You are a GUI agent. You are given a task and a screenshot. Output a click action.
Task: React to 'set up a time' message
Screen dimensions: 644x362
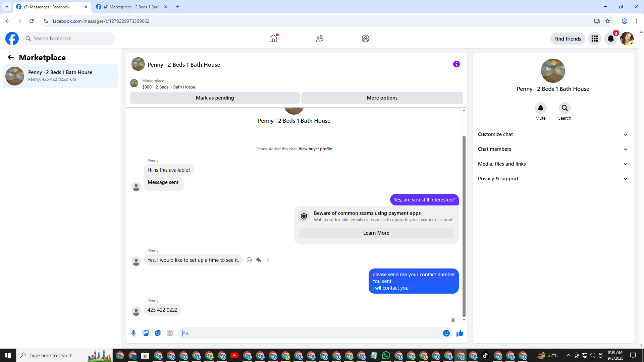point(249,260)
